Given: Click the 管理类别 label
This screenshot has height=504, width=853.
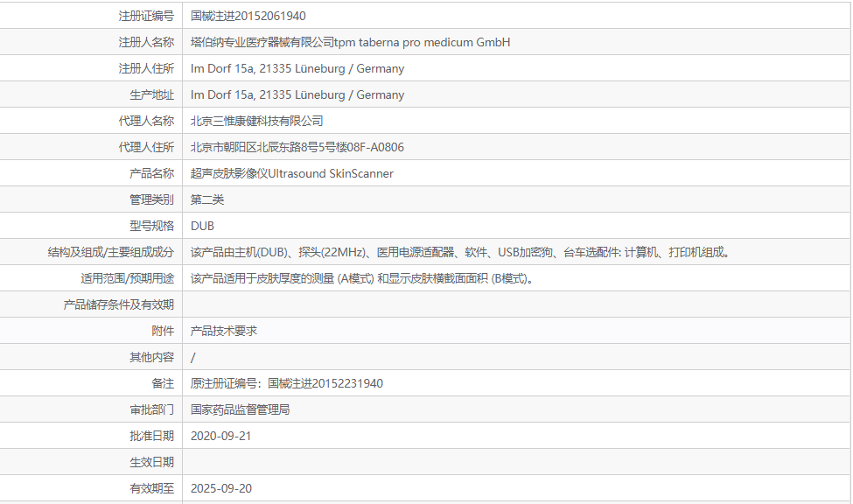Looking at the screenshot, I should click(151, 199).
